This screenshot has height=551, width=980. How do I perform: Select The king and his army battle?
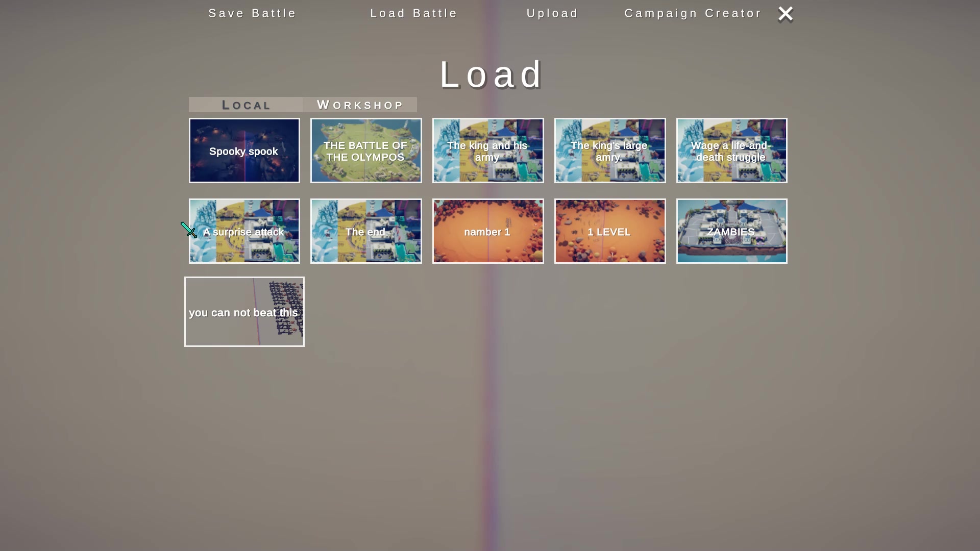488,151
